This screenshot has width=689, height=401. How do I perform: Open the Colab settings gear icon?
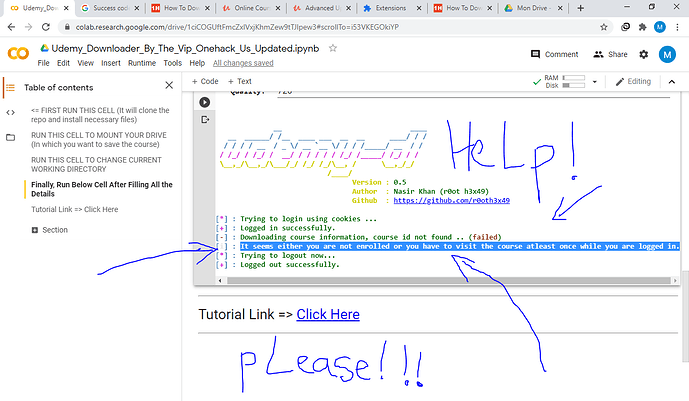click(641, 54)
